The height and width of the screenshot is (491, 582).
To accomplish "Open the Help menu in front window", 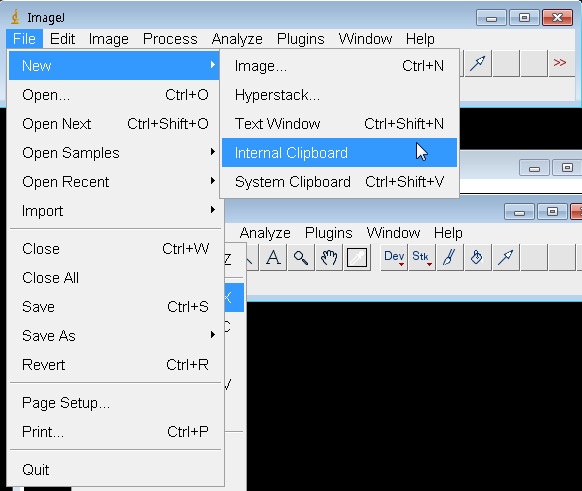I will coord(420,39).
